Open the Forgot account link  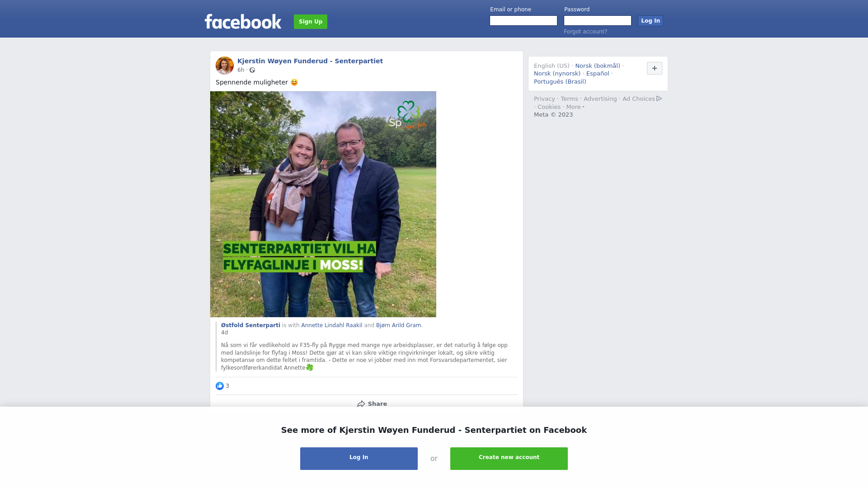click(585, 32)
